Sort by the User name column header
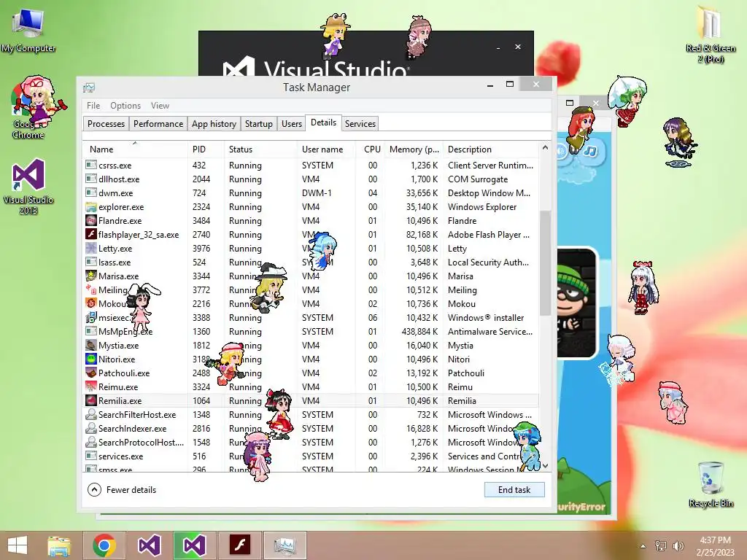 click(326, 149)
